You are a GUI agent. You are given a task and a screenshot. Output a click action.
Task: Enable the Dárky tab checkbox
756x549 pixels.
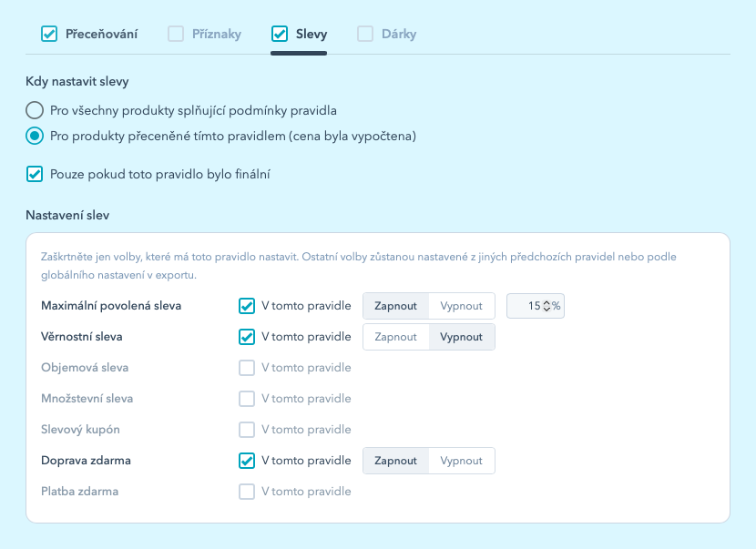click(365, 35)
